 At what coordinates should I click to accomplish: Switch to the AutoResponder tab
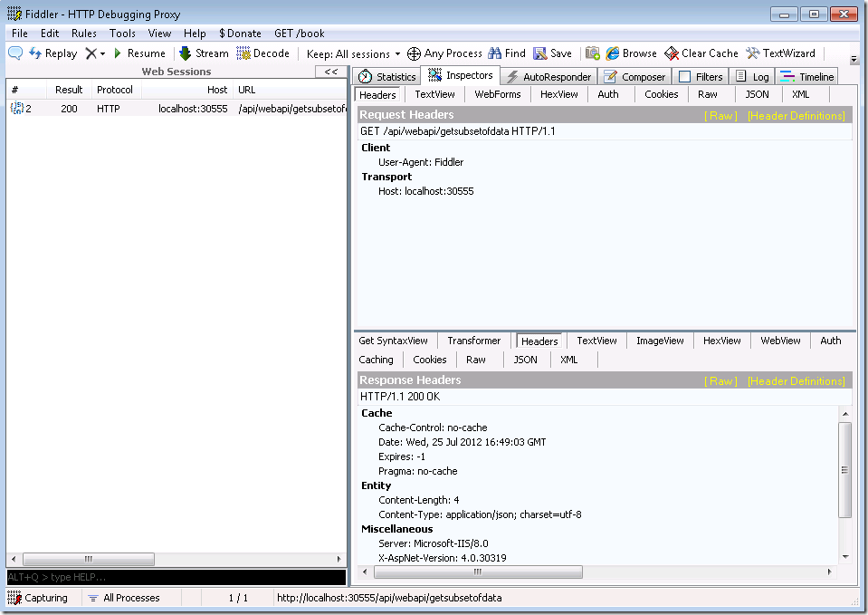point(548,77)
